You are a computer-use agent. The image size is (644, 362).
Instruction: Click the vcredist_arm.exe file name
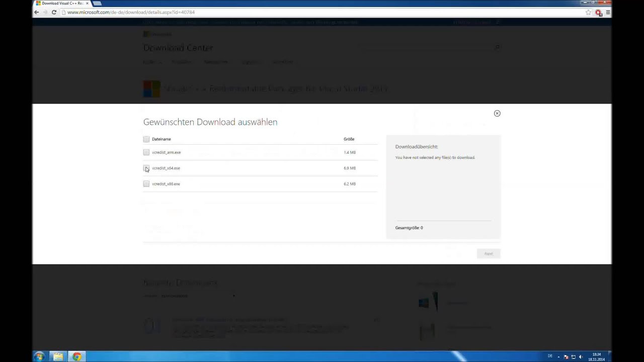(x=166, y=152)
